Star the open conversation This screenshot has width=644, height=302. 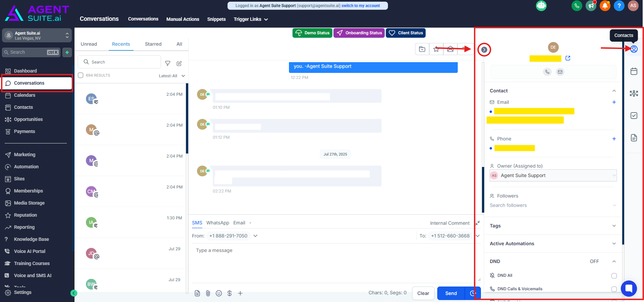tap(436, 49)
